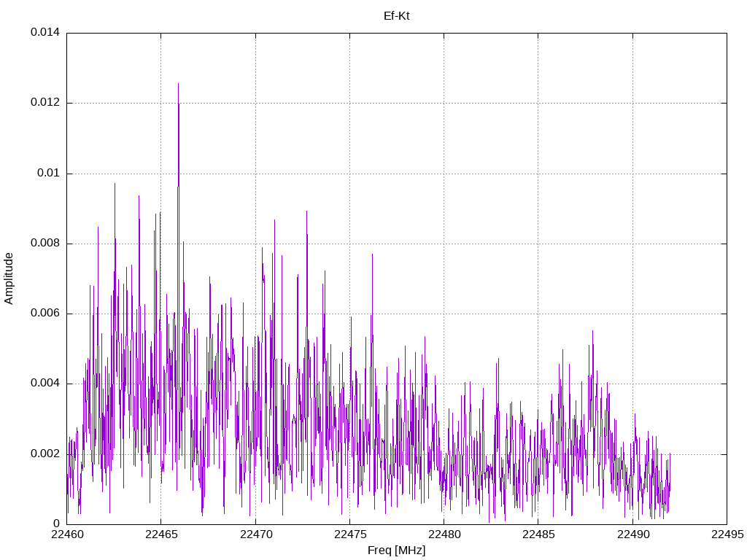Viewport: 747px width, 560px height.
Task: Click the tip of the tallest spectrum peak
Action: pos(178,84)
